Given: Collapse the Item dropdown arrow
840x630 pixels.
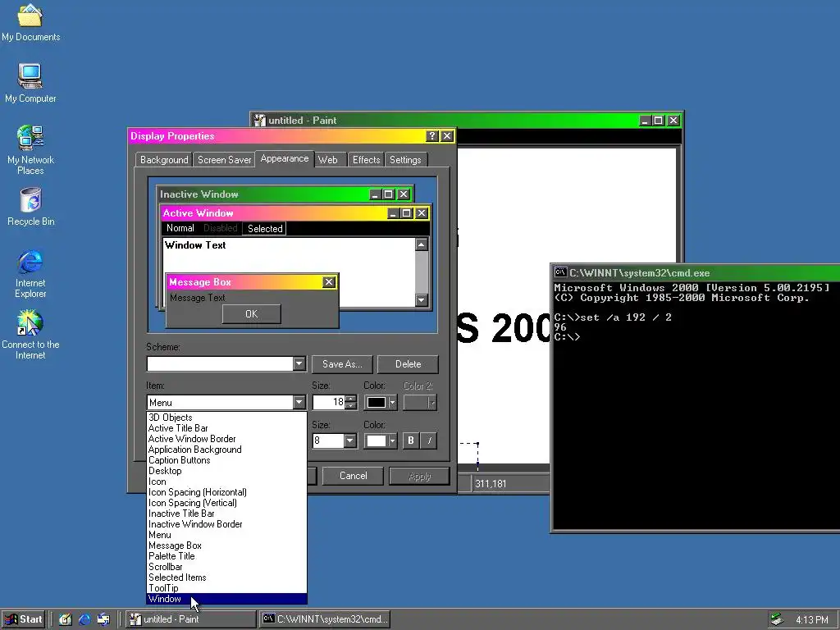Looking at the screenshot, I should [x=299, y=402].
